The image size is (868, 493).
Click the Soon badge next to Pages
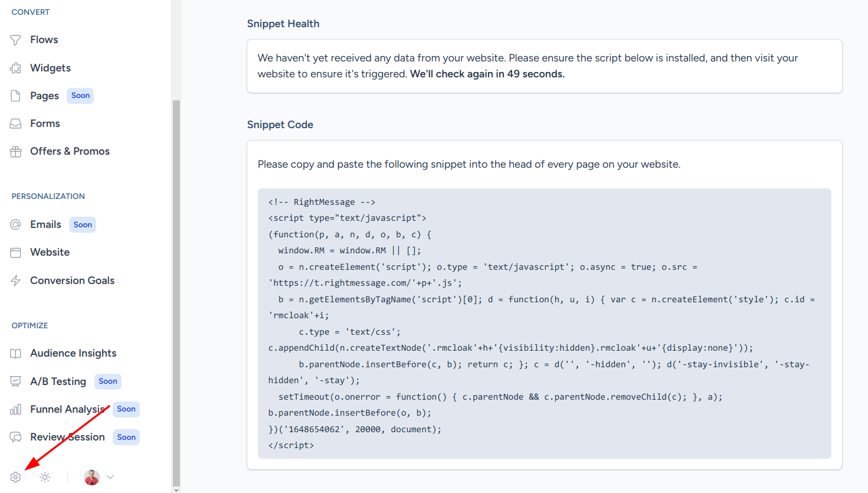click(x=80, y=96)
